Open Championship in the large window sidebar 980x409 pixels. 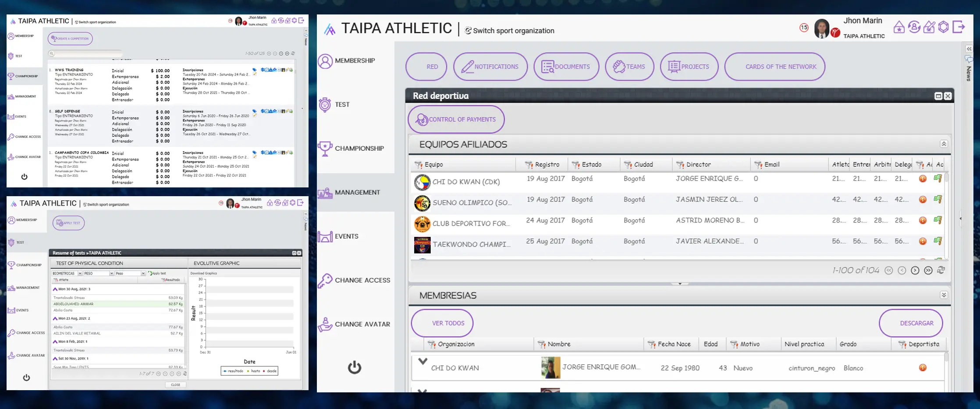click(x=351, y=148)
